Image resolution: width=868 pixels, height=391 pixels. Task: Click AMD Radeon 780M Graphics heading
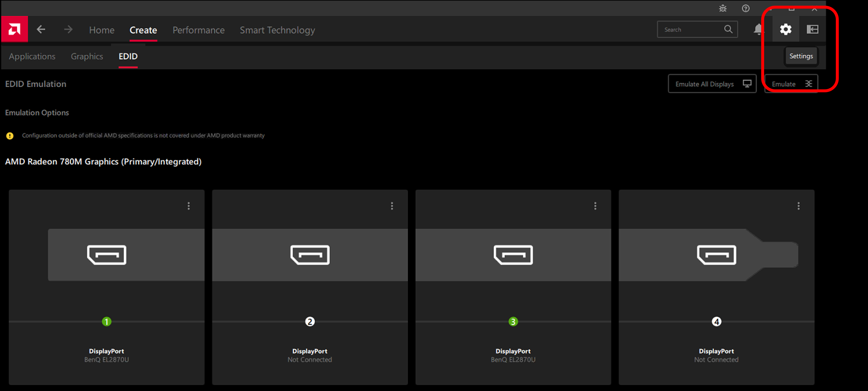(x=103, y=162)
